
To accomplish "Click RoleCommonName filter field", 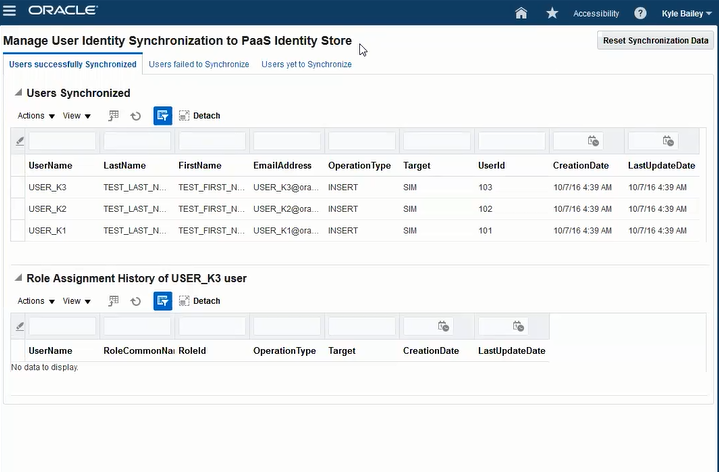I will (137, 326).
